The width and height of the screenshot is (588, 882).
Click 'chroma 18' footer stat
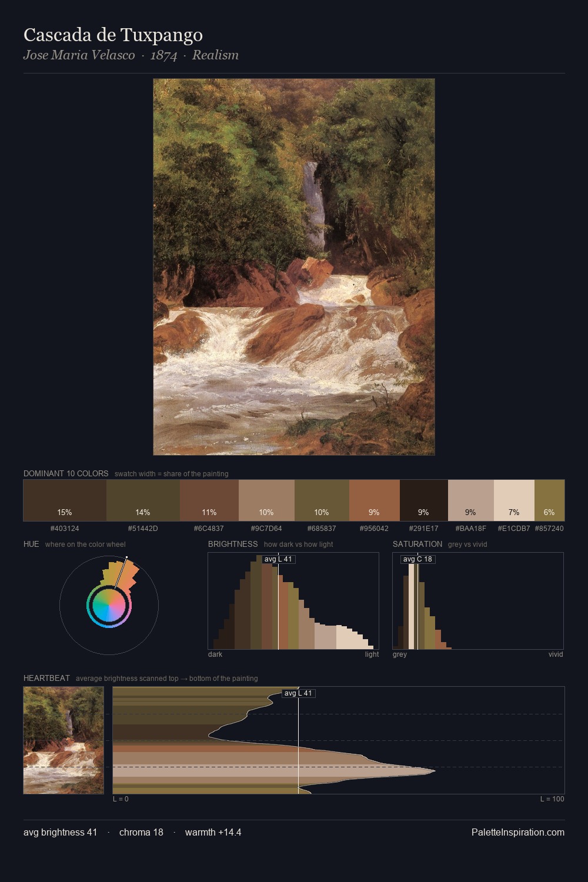tap(141, 832)
